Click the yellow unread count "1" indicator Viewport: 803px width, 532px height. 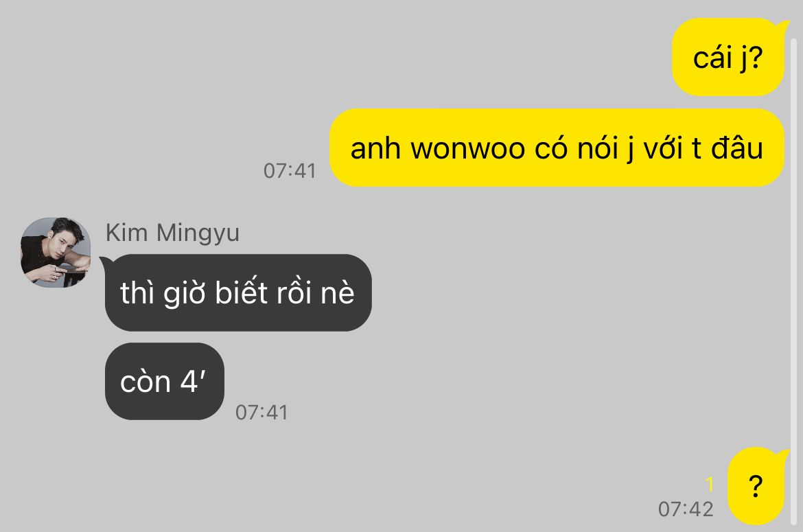pyautogui.click(x=709, y=484)
